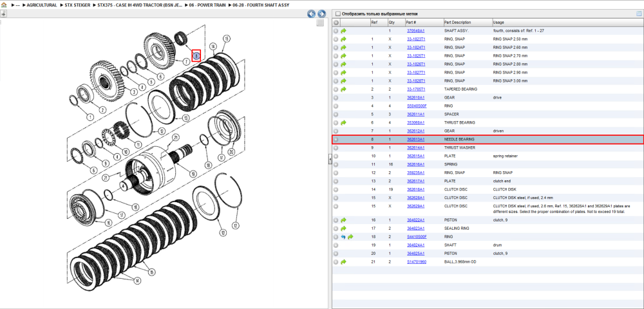This screenshot has width=644, height=309.
Task: Click the round add icon for 362610A1 GEAR
Action: tap(336, 98)
